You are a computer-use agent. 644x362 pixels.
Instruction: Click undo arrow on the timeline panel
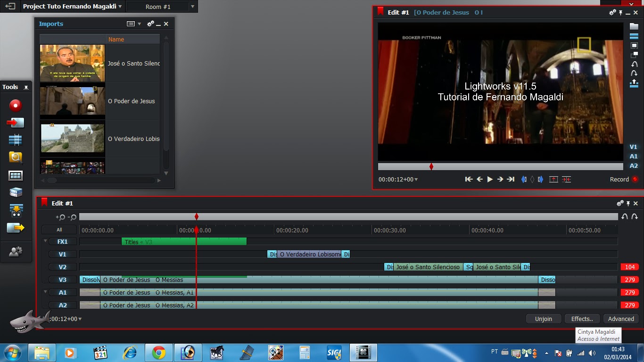(625, 217)
